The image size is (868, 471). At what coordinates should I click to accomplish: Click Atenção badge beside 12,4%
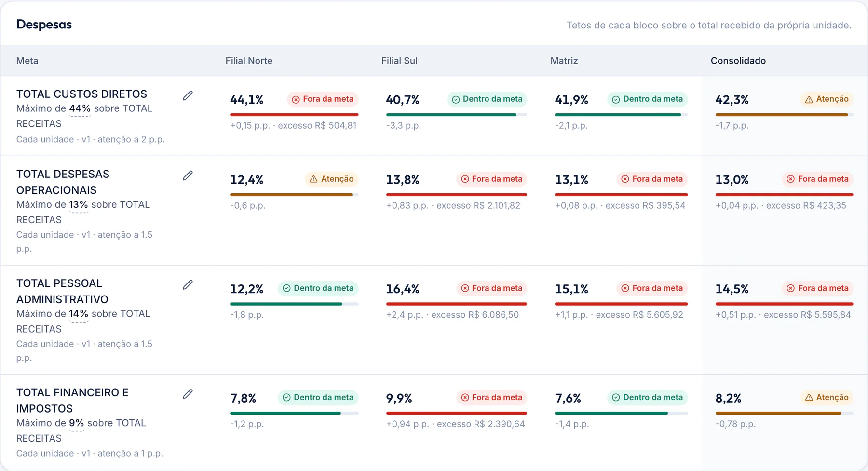click(331, 179)
